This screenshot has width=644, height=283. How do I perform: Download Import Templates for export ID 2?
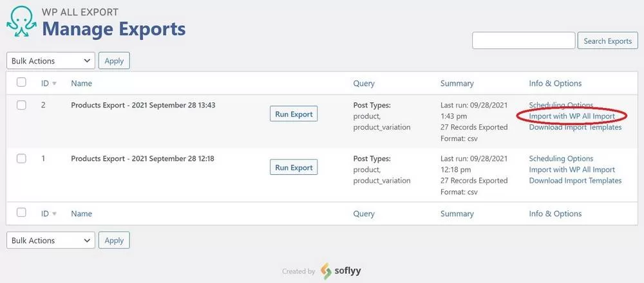pos(575,127)
